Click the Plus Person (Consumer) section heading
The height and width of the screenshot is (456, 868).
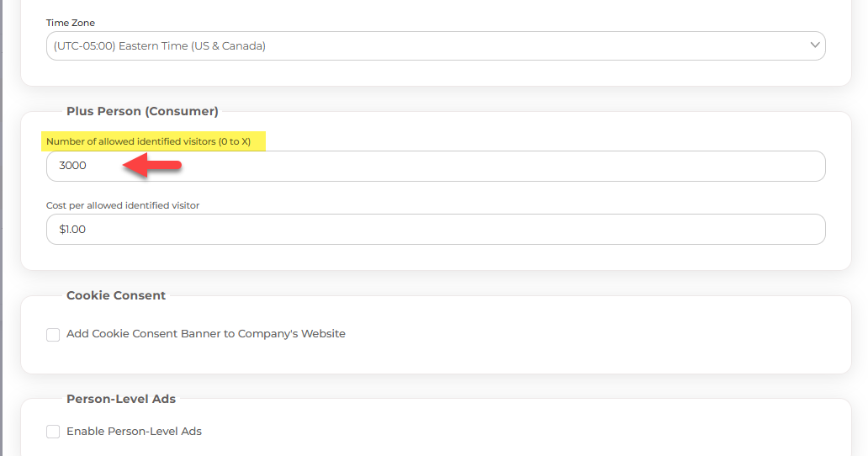142,111
